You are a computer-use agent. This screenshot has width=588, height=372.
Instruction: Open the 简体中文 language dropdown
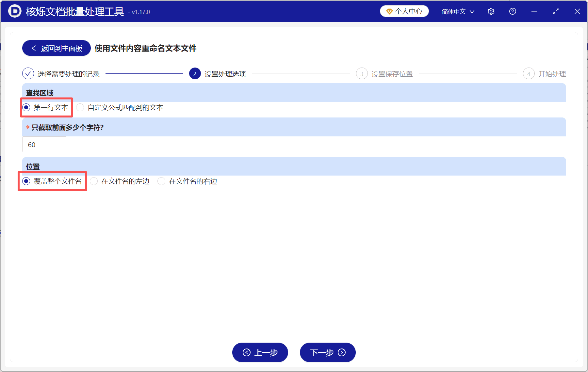coord(454,11)
